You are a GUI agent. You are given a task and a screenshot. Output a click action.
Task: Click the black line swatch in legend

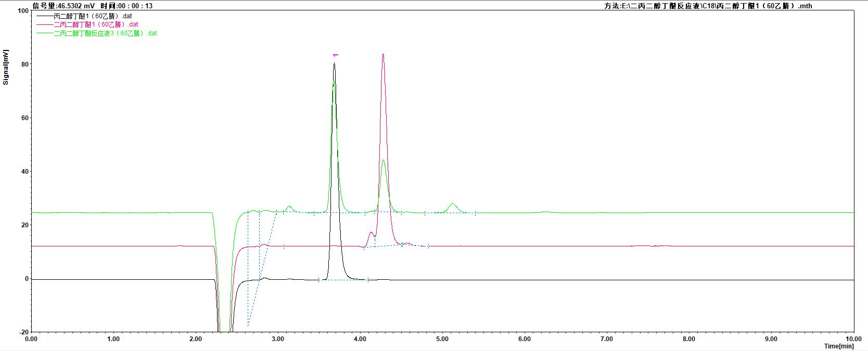pyautogui.click(x=44, y=16)
